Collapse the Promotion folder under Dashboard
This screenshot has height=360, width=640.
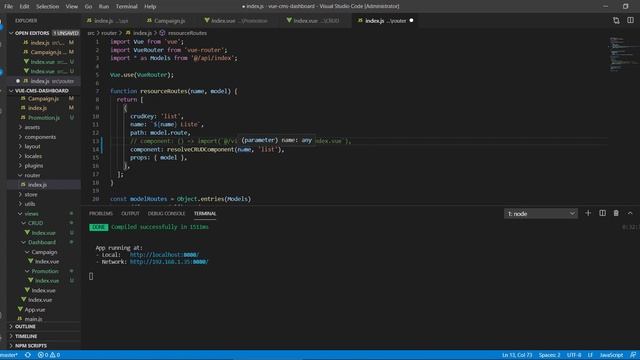(44, 271)
